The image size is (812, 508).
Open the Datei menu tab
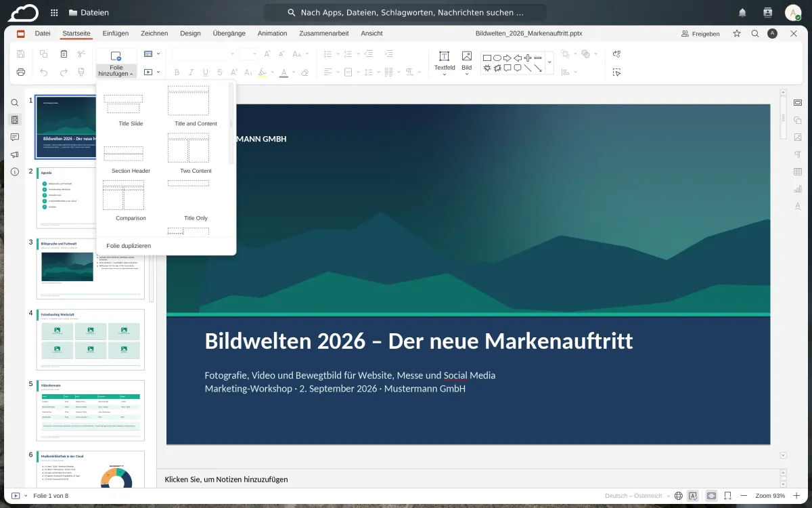coord(43,33)
